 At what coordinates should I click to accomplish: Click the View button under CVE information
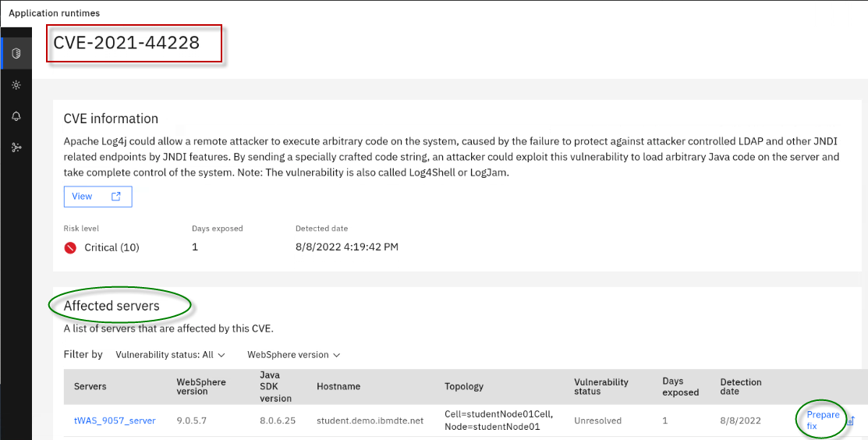[97, 197]
